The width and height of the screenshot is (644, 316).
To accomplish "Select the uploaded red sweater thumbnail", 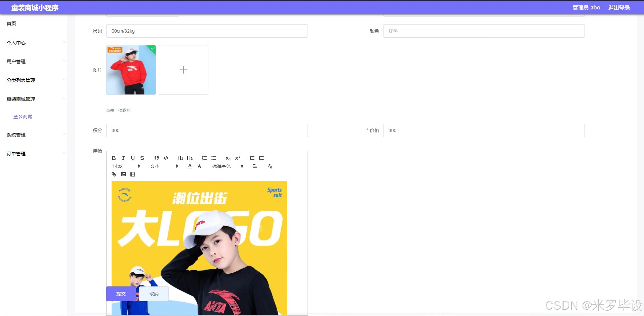I will [x=131, y=70].
